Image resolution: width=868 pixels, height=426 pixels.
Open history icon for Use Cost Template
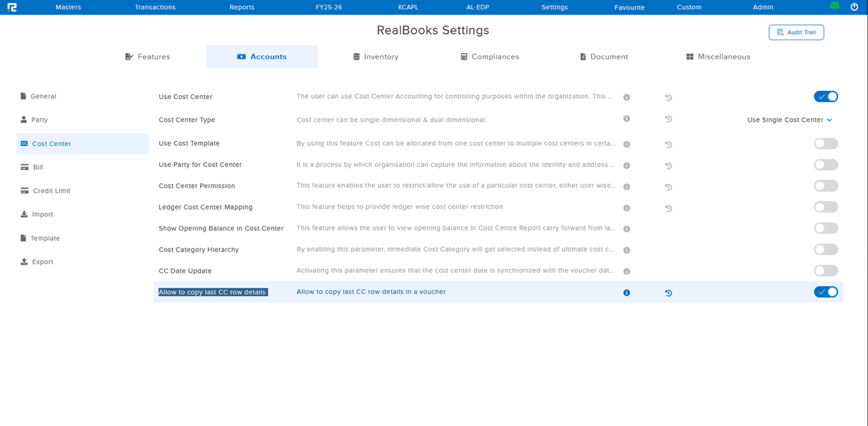tap(668, 144)
